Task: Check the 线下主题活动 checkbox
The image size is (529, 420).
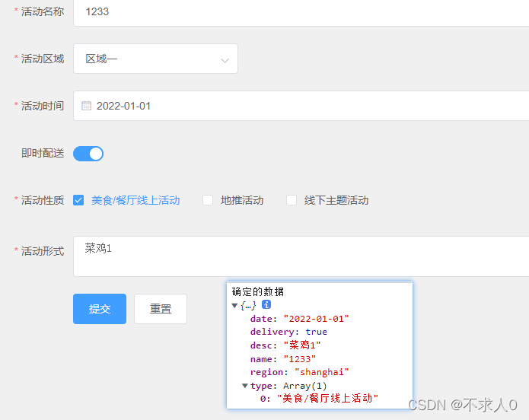Action: (292, 200)
